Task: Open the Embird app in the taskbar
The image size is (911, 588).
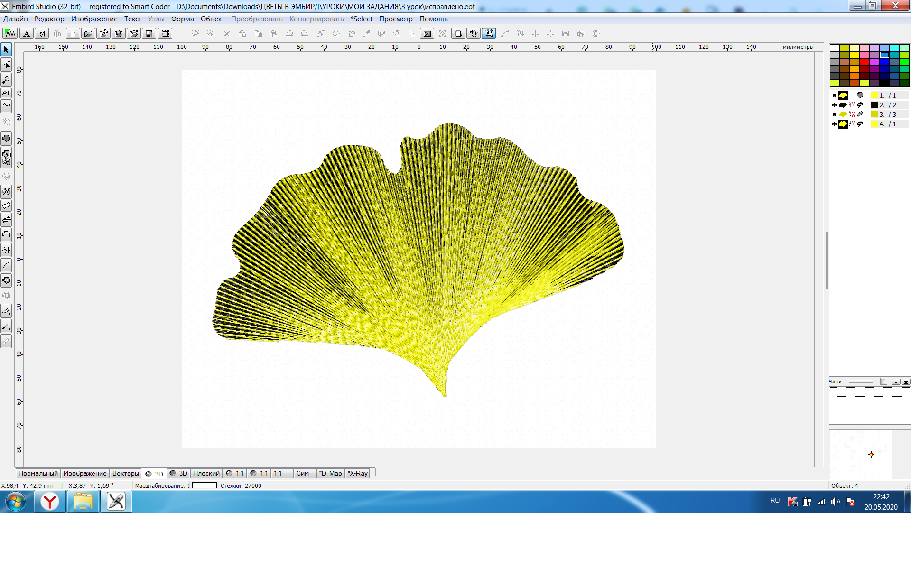Action: point(116,501)
